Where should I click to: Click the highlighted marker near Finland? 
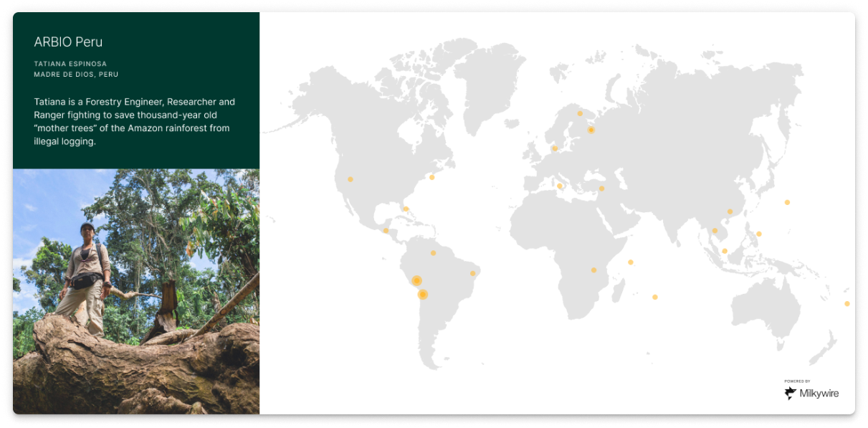point(591,130)
